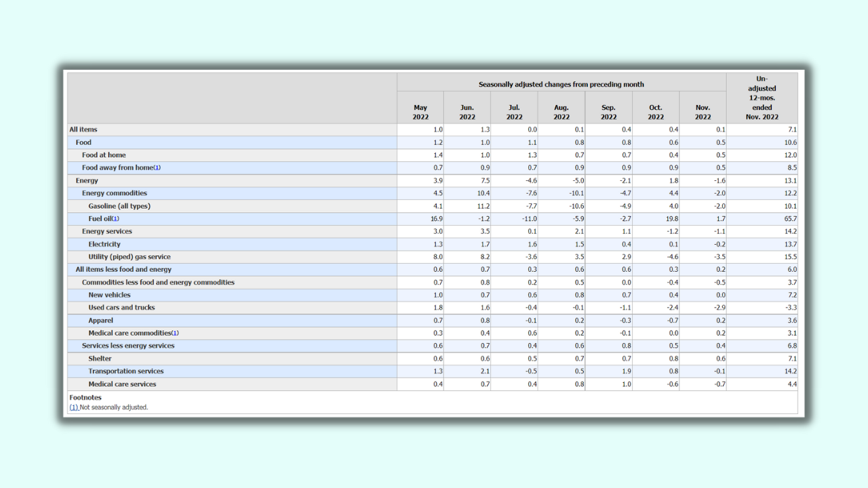Select the 'Gasoline (all types)' row label
This screenshot has width=868, height=488.
[x=119, y=206]
